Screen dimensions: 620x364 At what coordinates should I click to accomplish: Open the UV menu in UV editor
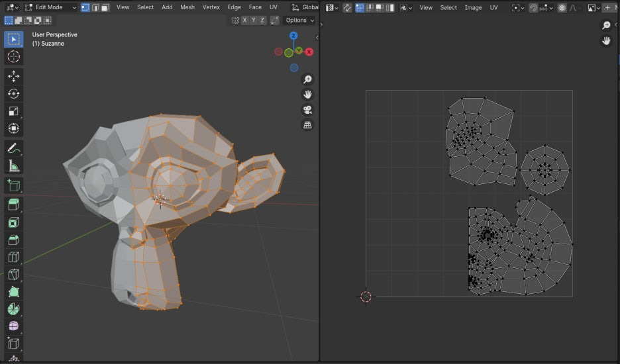494,7
